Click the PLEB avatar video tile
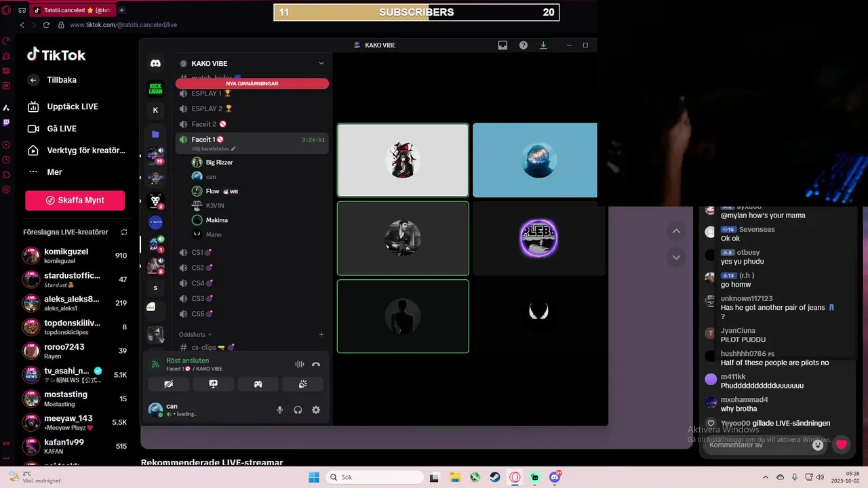The width and height of the screenshot is (868, 488). coord(538,239)
